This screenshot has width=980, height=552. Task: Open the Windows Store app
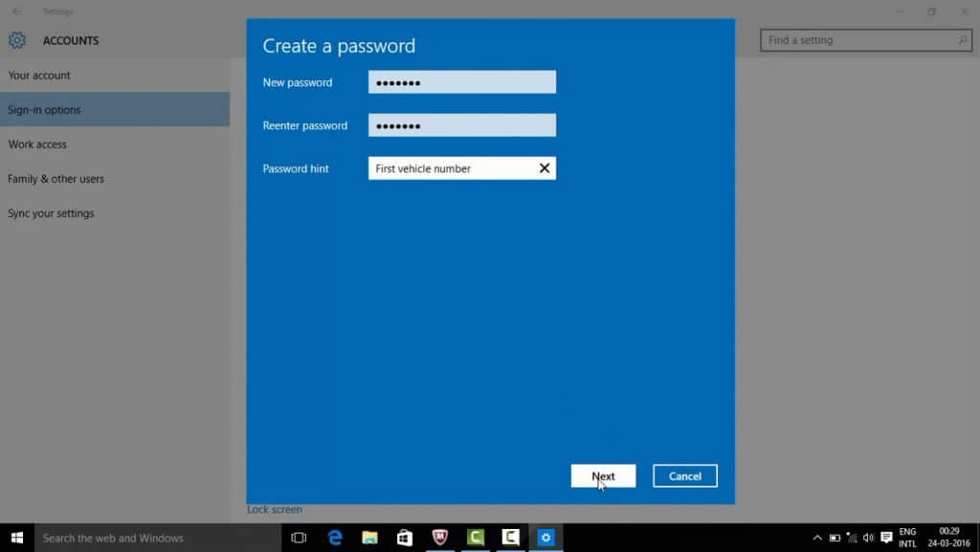click(404, 538)
